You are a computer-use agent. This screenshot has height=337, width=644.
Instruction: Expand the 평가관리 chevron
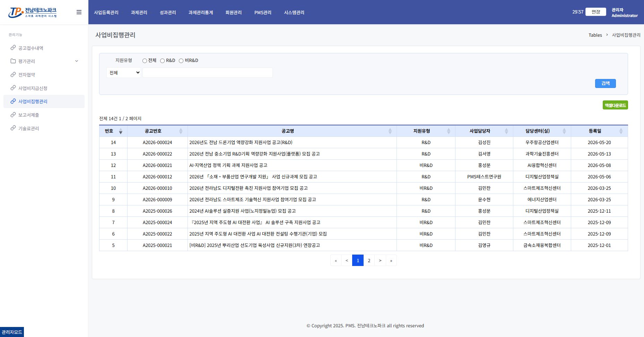point(77,61)
